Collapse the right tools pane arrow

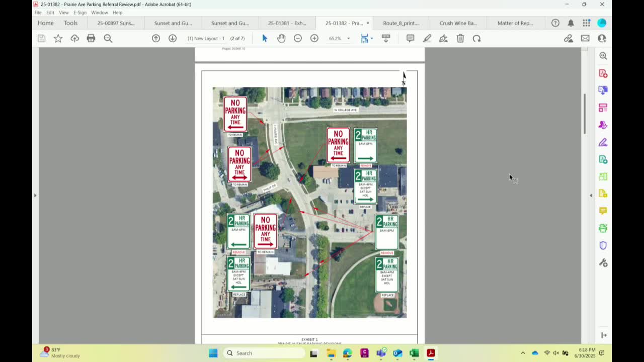click(x=591, y=195)
